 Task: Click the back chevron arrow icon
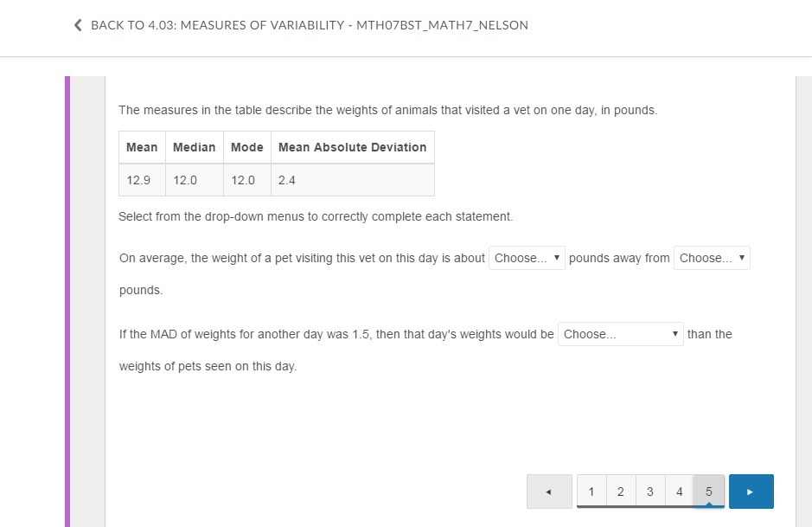[x=79, y=26]
